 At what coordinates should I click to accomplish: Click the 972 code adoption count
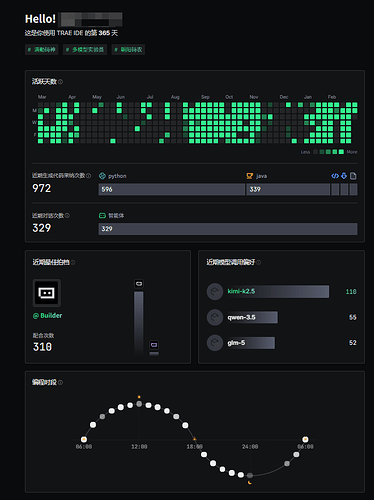click(42, 188)
